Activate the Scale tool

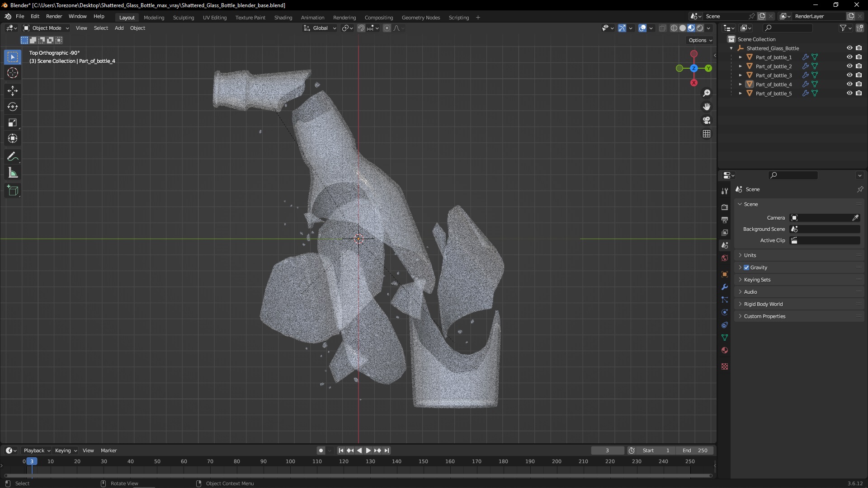pyautogui.click(x=13, y=122)
